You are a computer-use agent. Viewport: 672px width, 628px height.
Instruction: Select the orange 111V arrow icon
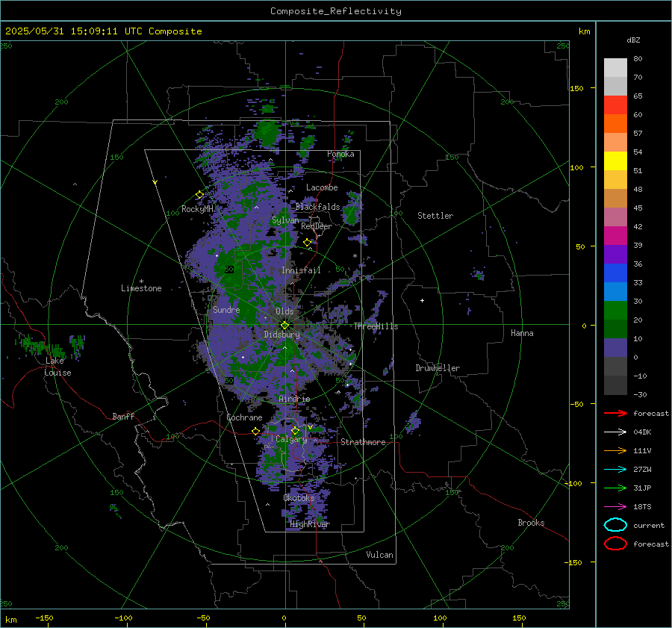(x=615, y=450)
